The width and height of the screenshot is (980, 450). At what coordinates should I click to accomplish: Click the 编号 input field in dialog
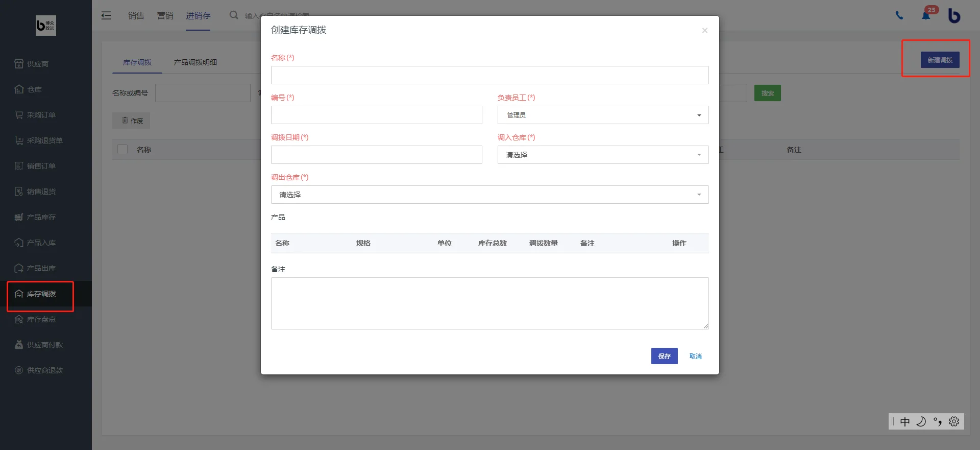(x=376, y=115)
